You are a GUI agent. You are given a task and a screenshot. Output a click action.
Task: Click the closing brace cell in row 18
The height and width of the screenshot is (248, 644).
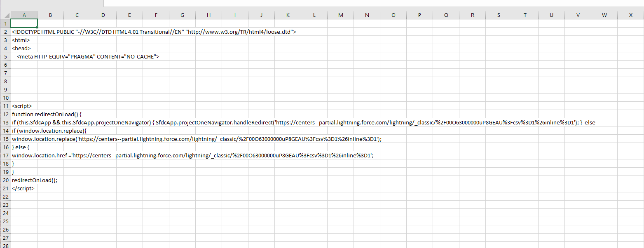(24, 164)
